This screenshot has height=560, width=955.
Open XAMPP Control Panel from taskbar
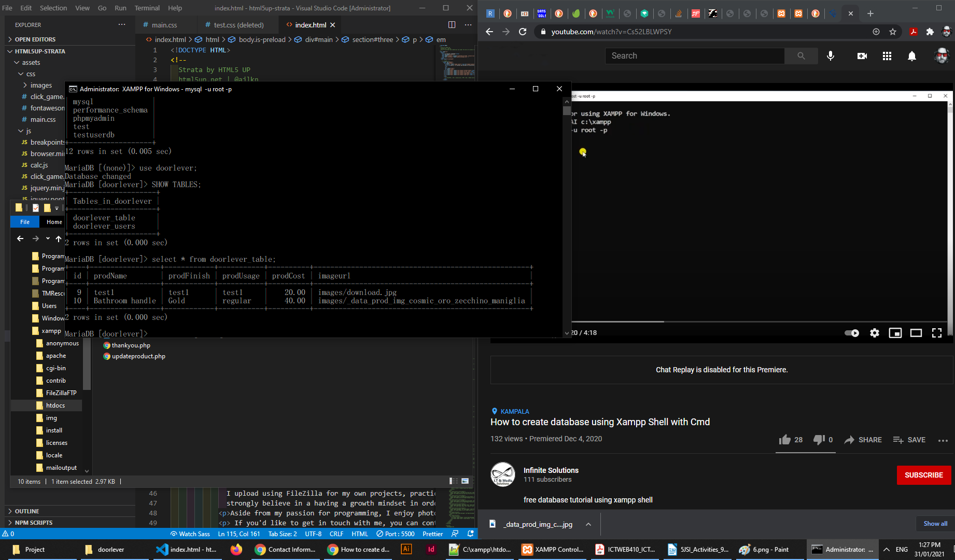[x=553, y=550]
